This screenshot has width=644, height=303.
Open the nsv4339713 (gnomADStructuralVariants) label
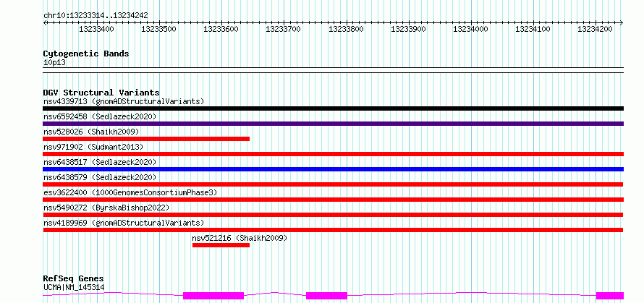tap(124, 101)
